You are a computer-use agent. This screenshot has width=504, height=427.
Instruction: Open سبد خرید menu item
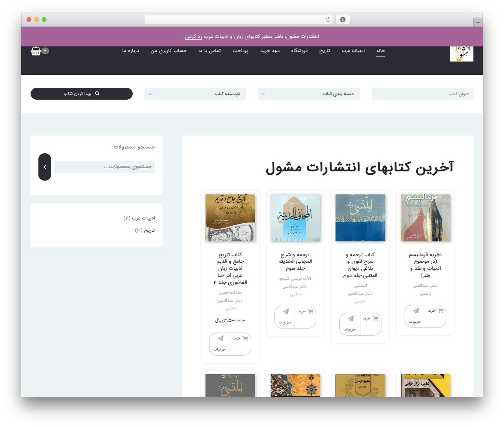click(270, 50)
